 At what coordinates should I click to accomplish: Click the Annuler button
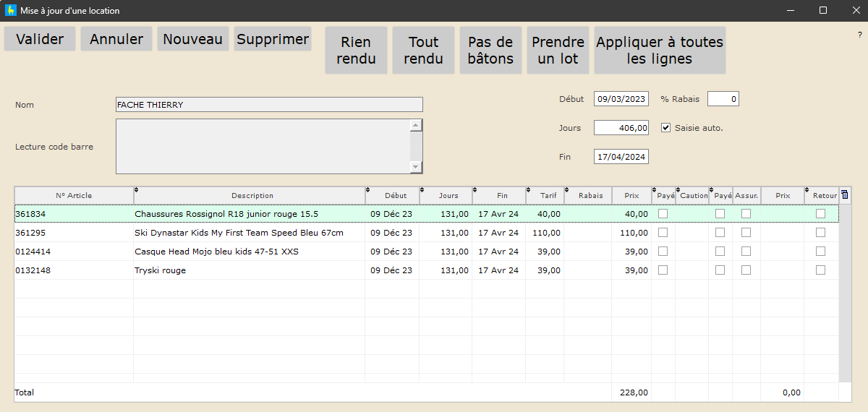(116, 39)
